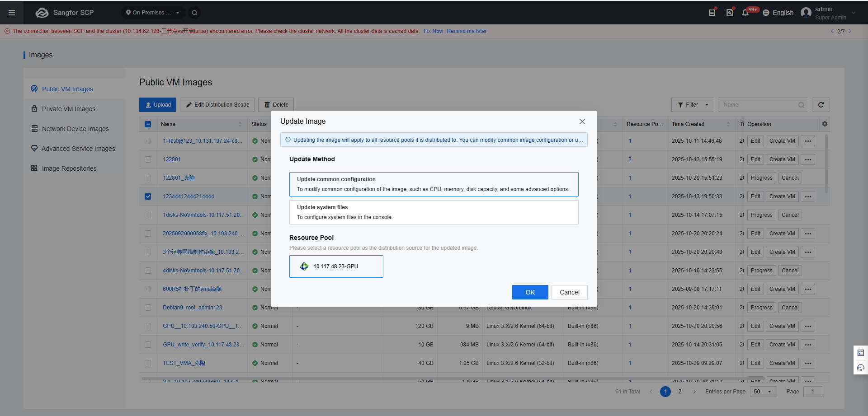Screen dimensions: 868x416
Task: Go to page 2 of results
Action: [679, 392]
